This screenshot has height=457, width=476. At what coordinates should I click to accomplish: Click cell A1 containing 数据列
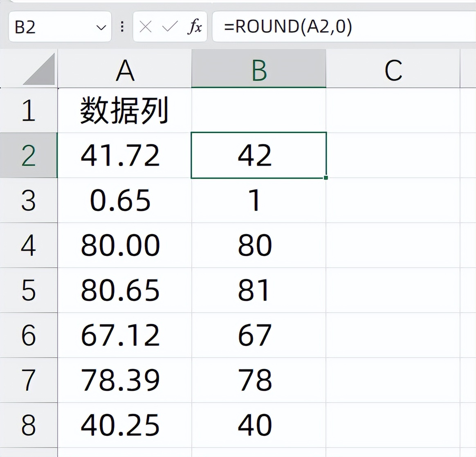click(125, 110)
